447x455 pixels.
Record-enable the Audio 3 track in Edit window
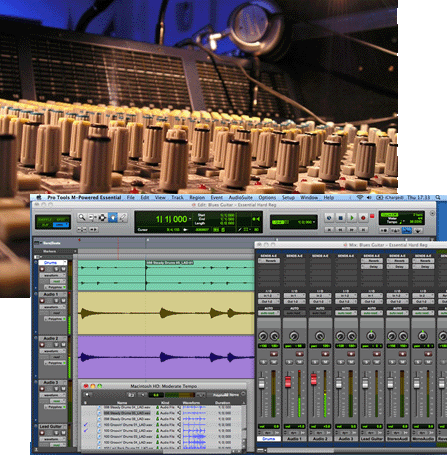coord(42,389)
